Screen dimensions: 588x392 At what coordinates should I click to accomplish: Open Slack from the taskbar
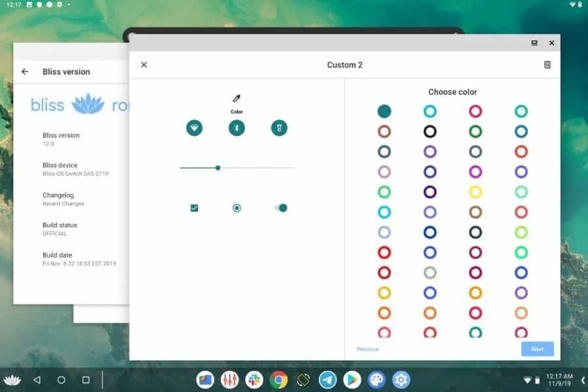pyautogui.click(x=254, y=380)
